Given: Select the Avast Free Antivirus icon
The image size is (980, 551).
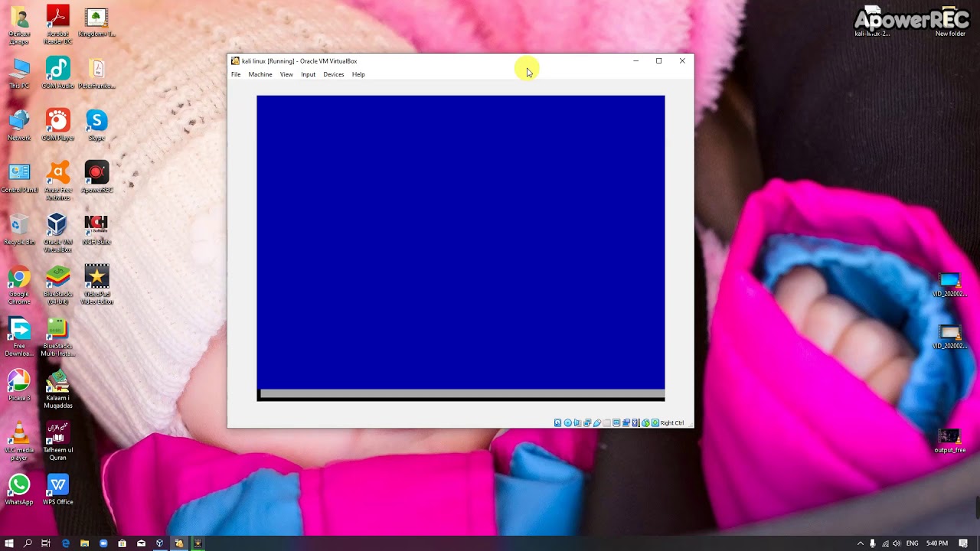Looking at the screenshot, I should [58, 181].
